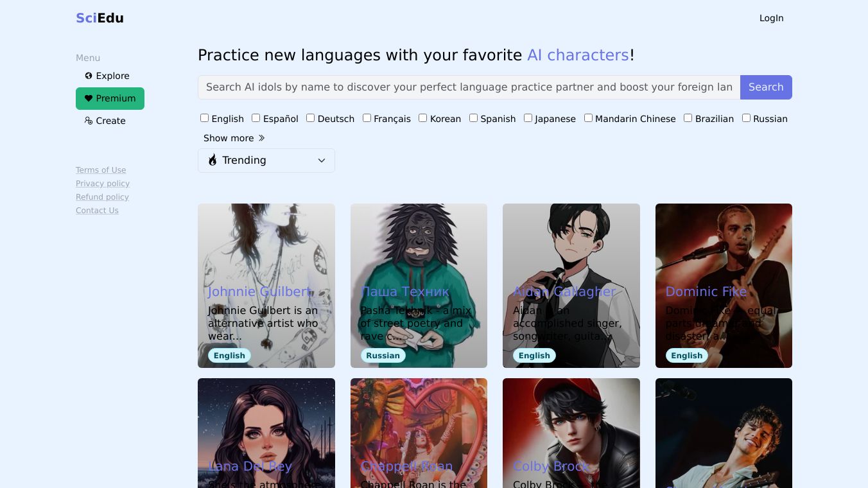Click the Premium heart icon
Screen dimensions: 868x488
[x=89, y=98]
